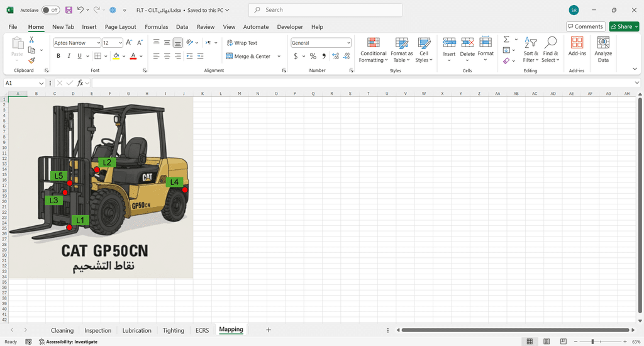The height and width of the screenshot is (346, 644).
Task: Switch to the Lubrication sheet tab
Action: 136,330
